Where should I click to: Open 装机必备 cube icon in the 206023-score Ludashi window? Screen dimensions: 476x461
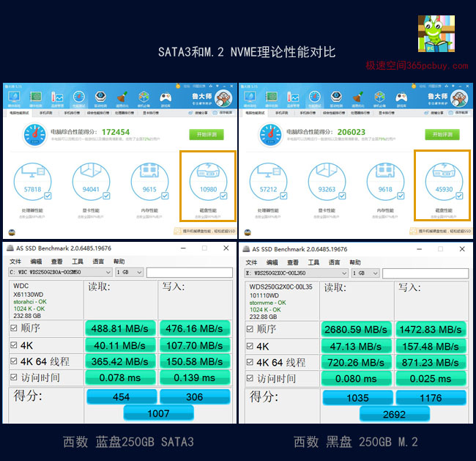[x=380, y=98]
